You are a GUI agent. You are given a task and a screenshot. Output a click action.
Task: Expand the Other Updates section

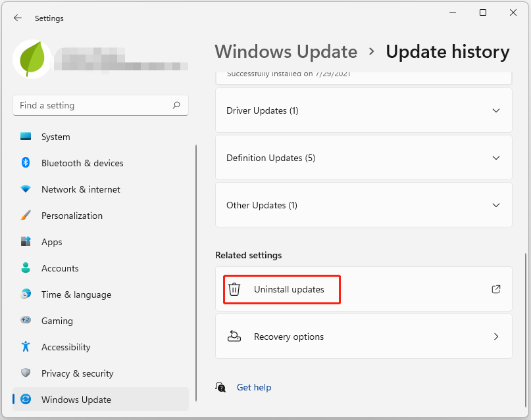(364, 205)
